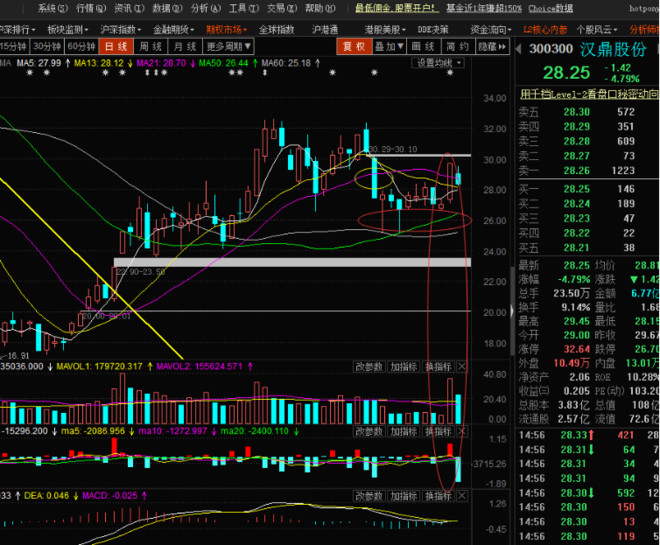Go to previous stock arrow beside 300300
This screenshot has height=545, width=660.
pos(518,49)
